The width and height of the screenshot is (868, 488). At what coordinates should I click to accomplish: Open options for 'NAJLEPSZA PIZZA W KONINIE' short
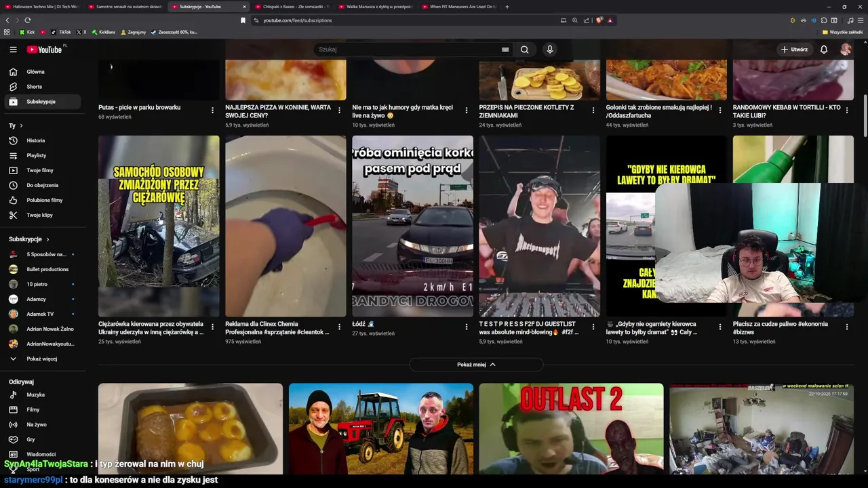pos(339,110)
